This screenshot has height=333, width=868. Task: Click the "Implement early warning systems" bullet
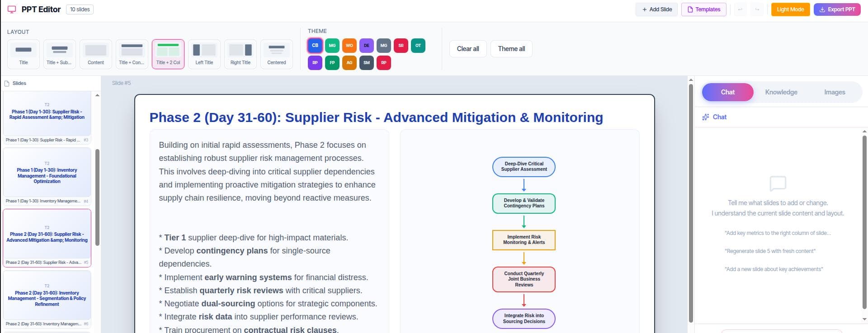pos(264,277)
